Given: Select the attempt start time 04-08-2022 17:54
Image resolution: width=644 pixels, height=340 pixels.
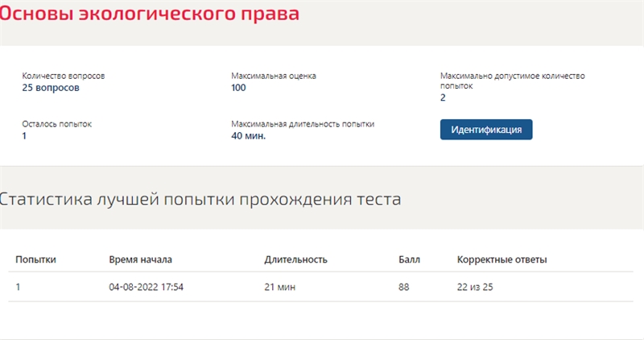Looking at the screenshot, I should pyautogui.click(x=147, y=287).
